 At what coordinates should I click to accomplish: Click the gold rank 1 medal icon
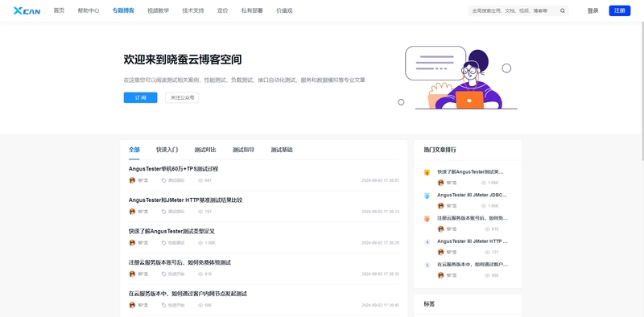point(427,172)
